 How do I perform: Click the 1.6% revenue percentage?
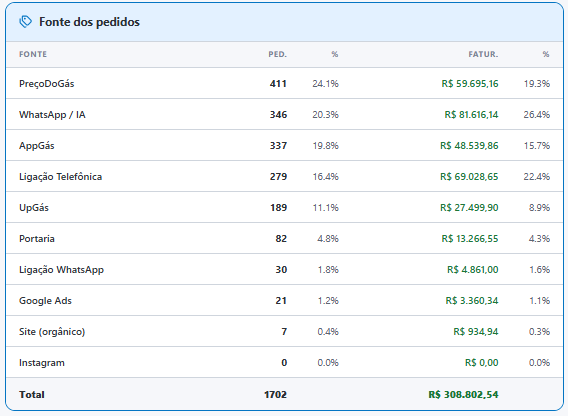pyautogui.click(x=539, y=270)
